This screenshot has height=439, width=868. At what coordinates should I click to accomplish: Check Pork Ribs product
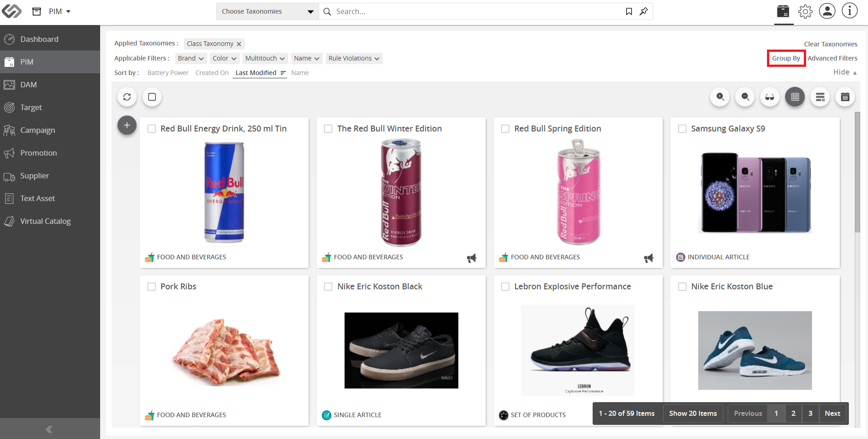[x=152, y=287]
